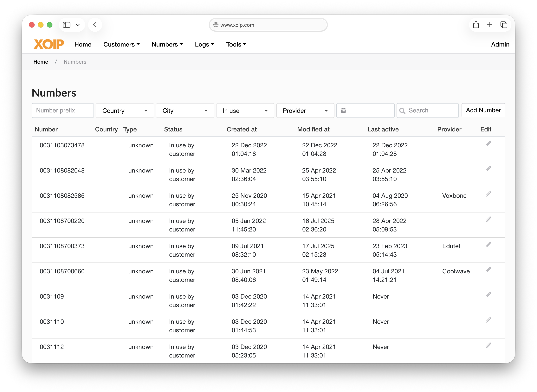The width and height of the screenshot is (537, 392).
Task: Open the Customers menu
Action: (x=121, y=44)
